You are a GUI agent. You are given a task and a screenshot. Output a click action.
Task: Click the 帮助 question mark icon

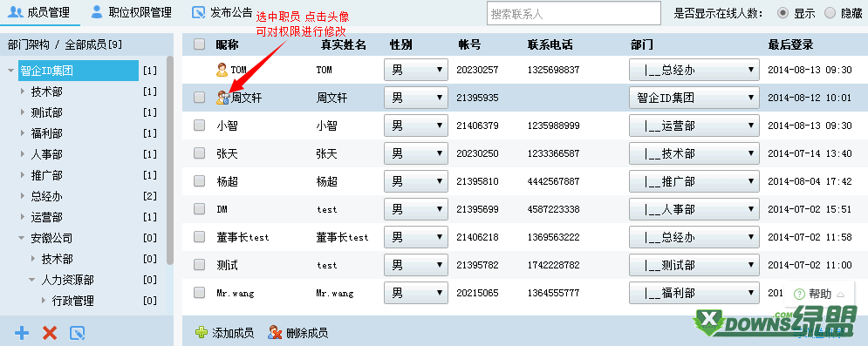pyautogui.click(x=799, y=294)
